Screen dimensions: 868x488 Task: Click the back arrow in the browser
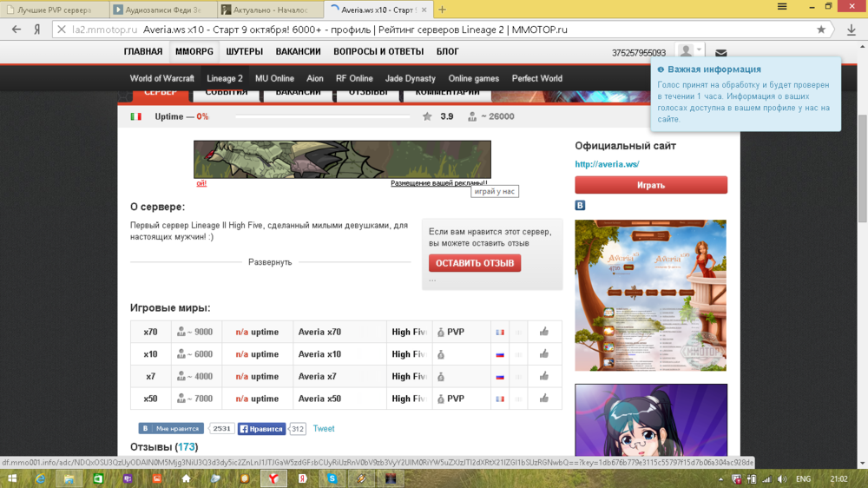(16, 30)
